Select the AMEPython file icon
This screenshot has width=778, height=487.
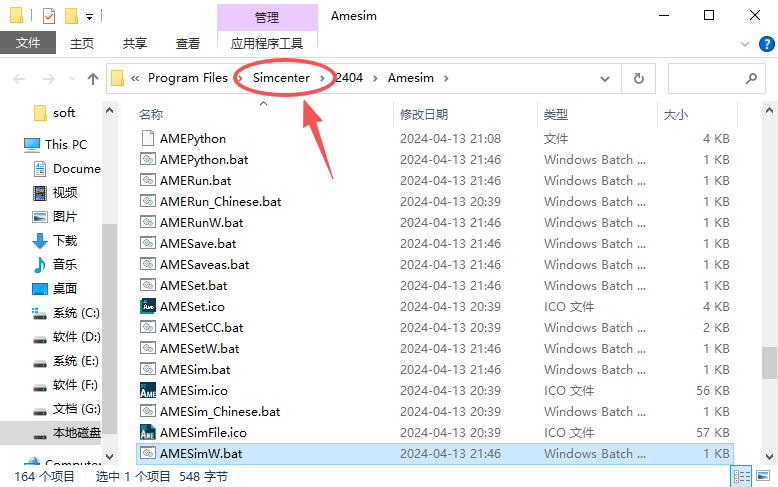(x=148, y=139)
